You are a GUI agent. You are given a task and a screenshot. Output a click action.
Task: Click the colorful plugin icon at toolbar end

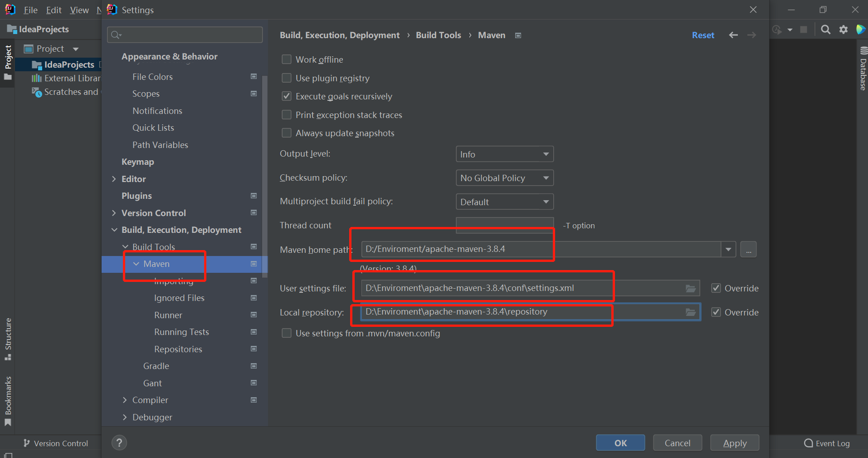[x=860, y=30]
